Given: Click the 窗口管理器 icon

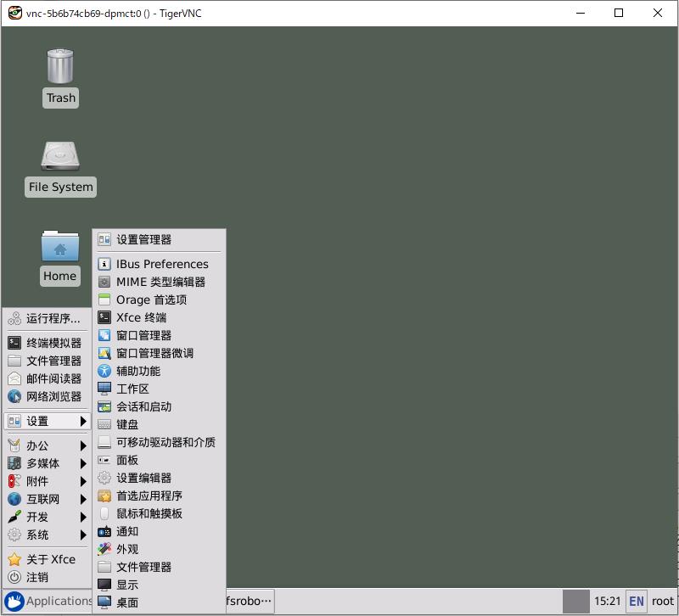Looking at the screenshot, I should (x=104, y=335).
